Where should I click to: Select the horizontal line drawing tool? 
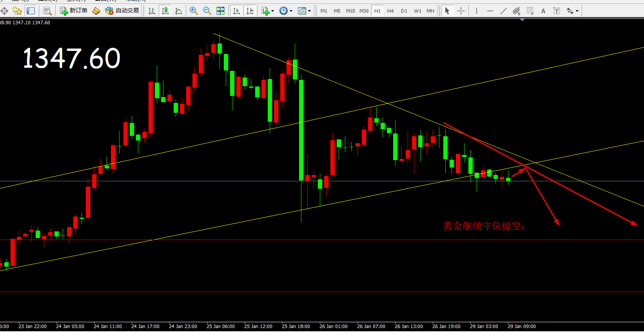(490, 11)
